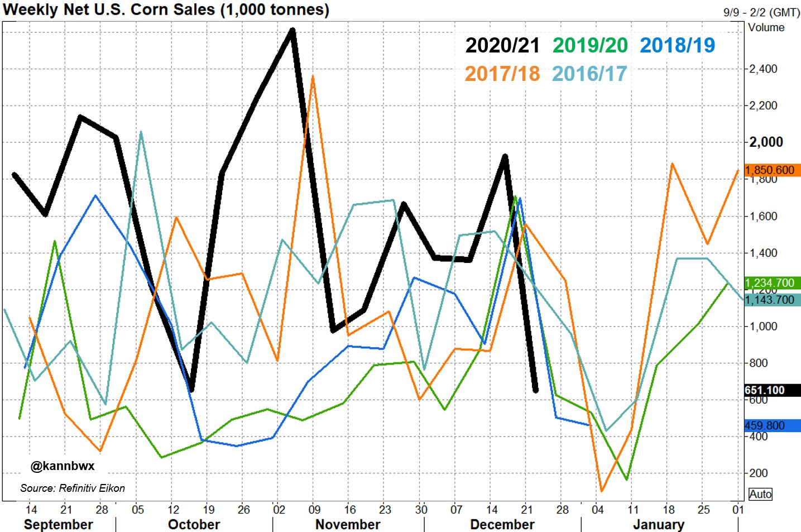Click the October month label
801x532 pixels.
click(194, 525)
